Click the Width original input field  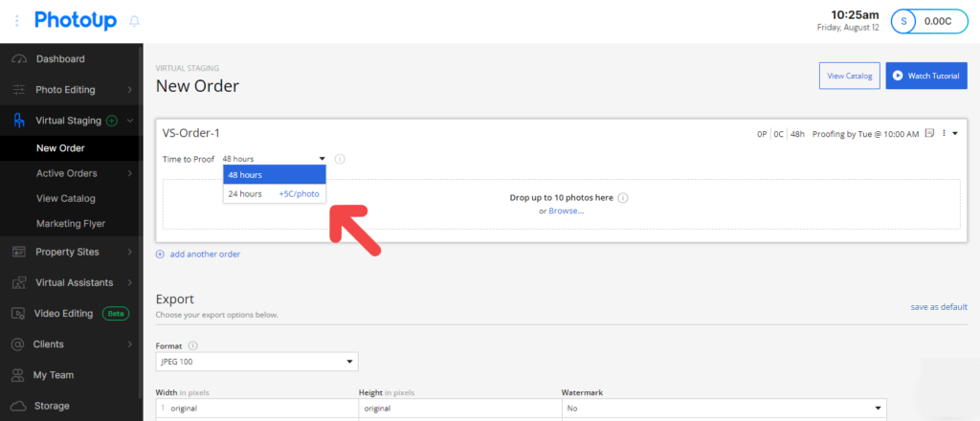pyautogui.click(x=256, y=408)
